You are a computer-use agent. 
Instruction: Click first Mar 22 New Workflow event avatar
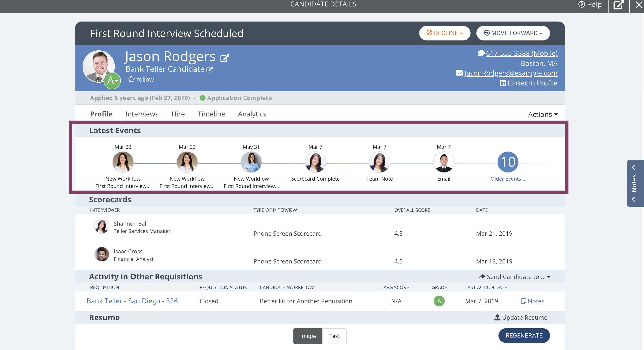pyautogui.click(x=123, y=162)
